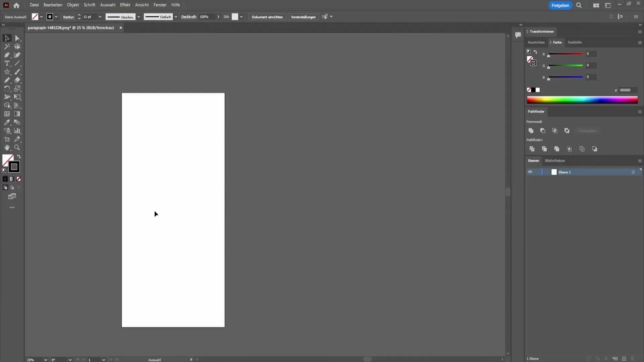644x362 pixels.
Task: Expand the opacity percentage dropdown
Action: 218,17
